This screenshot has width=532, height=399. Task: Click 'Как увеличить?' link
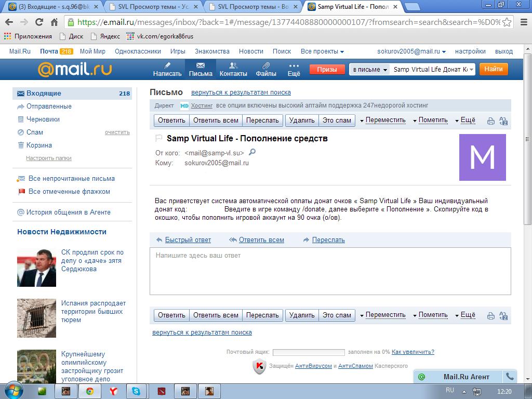click(x=413, y=352)
